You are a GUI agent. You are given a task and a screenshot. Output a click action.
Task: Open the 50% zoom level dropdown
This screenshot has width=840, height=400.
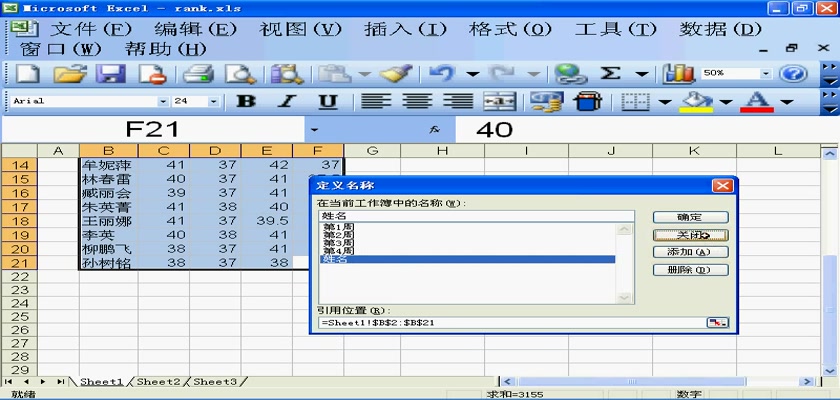click(x=767, y=73)
